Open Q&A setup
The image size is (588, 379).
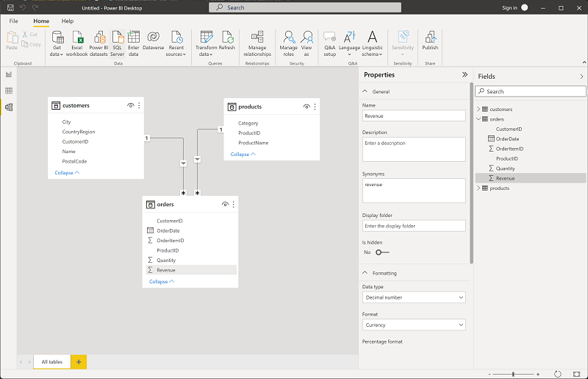point(329,43)
